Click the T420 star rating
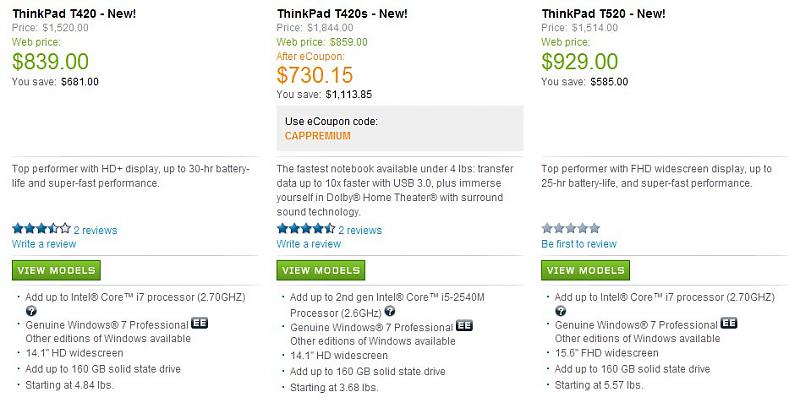800x403 pixels. (41, 229)
